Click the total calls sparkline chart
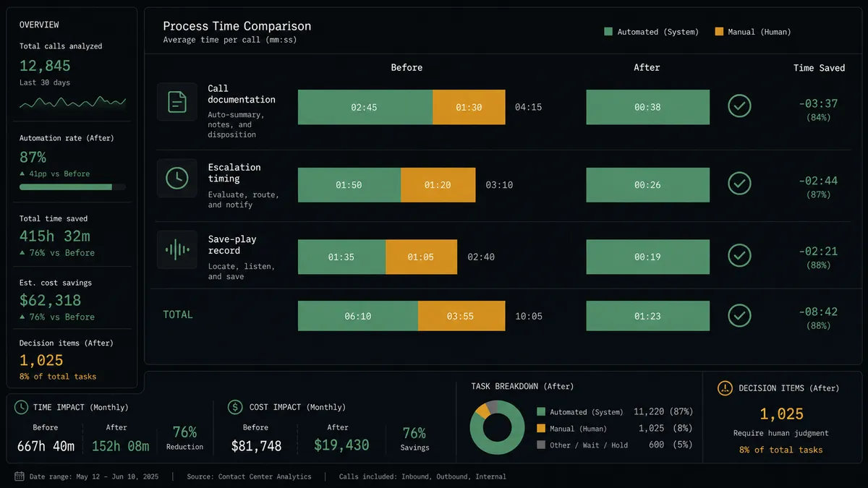 point(72,103)
